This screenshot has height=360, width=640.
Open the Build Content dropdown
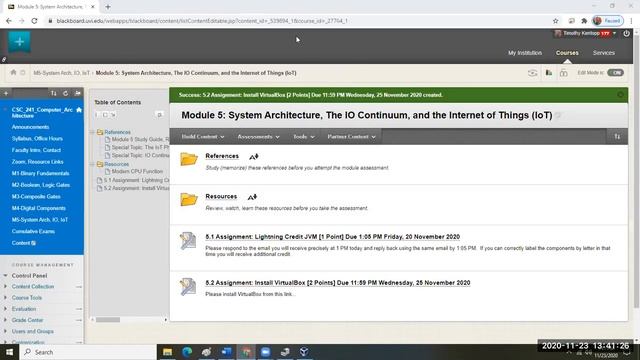click(203, 137)
